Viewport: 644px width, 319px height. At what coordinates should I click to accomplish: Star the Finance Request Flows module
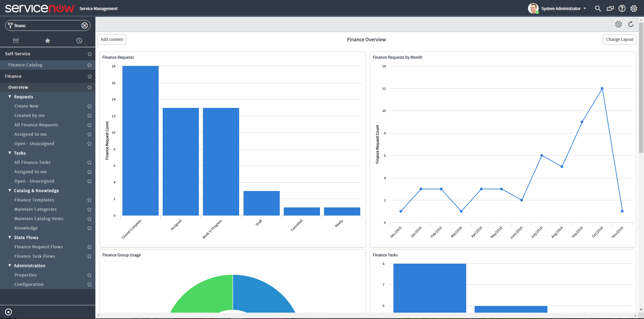pos(89,247)
